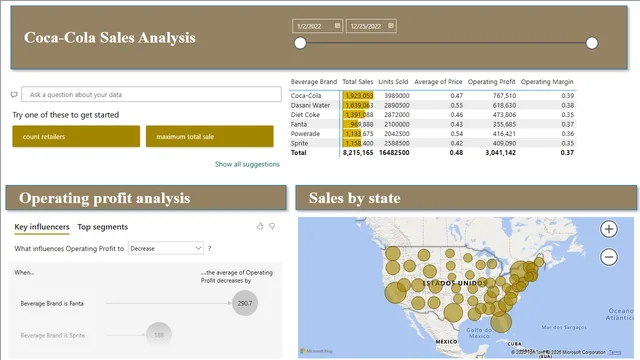This screenshot has width=640, height=360.
Task: Select the Dasani Water row in the table
Action: (432, 105)
